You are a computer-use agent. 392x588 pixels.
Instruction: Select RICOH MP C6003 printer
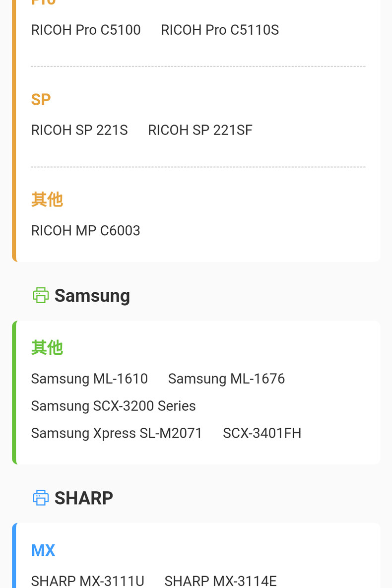86,230
